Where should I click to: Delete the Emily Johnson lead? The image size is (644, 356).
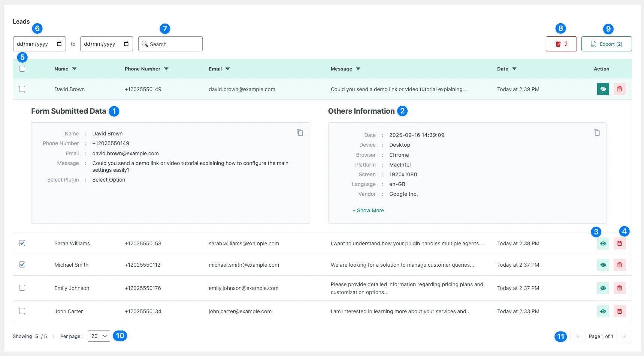[x=619, y=288]
